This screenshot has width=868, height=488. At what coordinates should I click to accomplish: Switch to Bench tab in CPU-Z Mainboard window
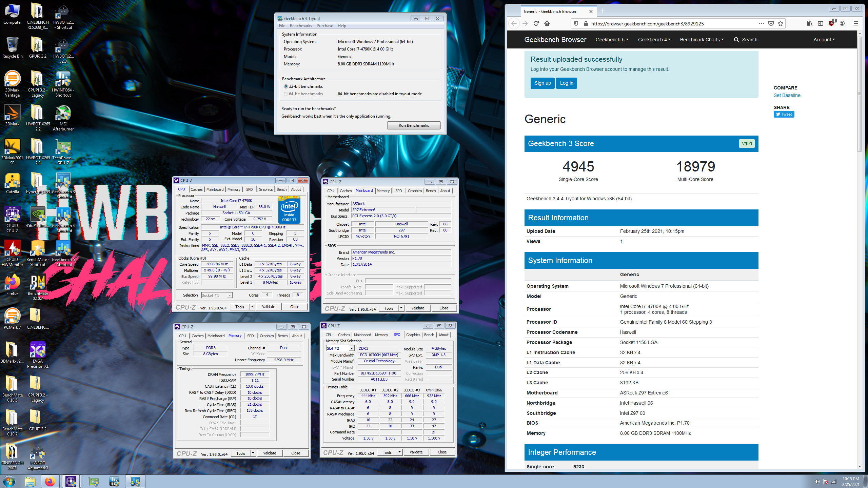coord(431,191)
